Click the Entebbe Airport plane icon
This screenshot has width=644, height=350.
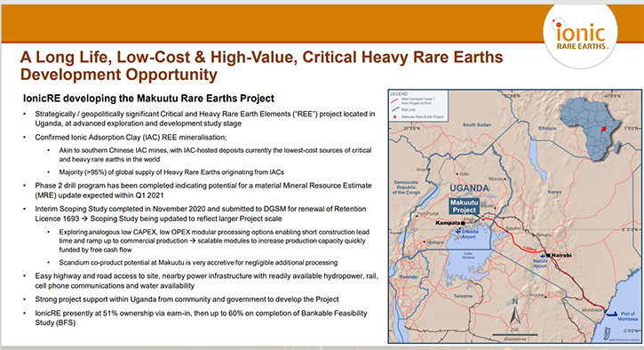click(x=458, y=232)
